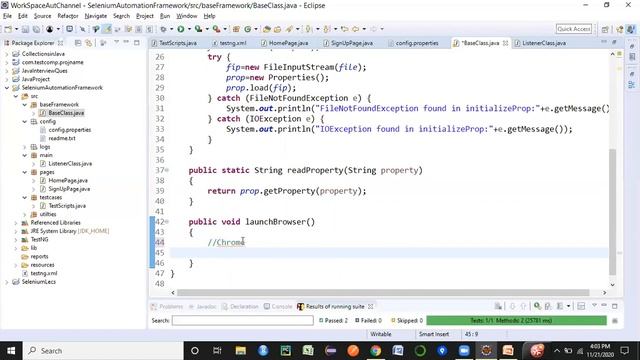Toggle the Passed: 2 results filter
The width and height of the screenshot is (640, 360).
[333, 320]
